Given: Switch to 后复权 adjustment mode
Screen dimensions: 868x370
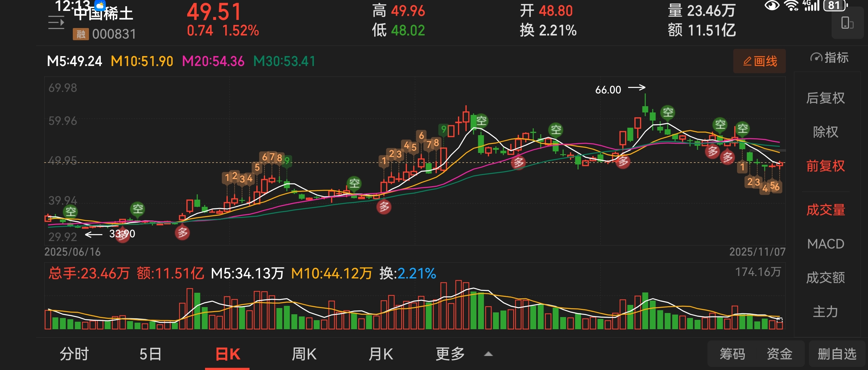Looking at the screenshot, I should [825, 98].
